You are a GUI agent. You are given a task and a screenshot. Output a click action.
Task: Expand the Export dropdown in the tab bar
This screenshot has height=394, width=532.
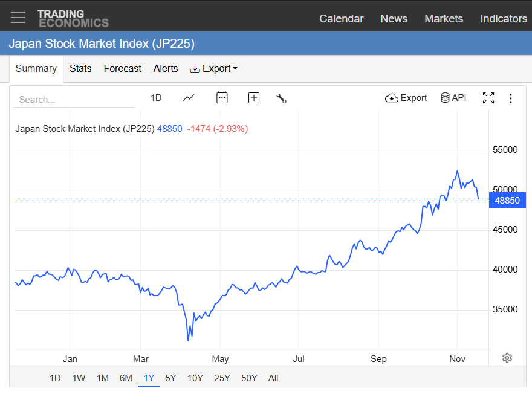213,68
